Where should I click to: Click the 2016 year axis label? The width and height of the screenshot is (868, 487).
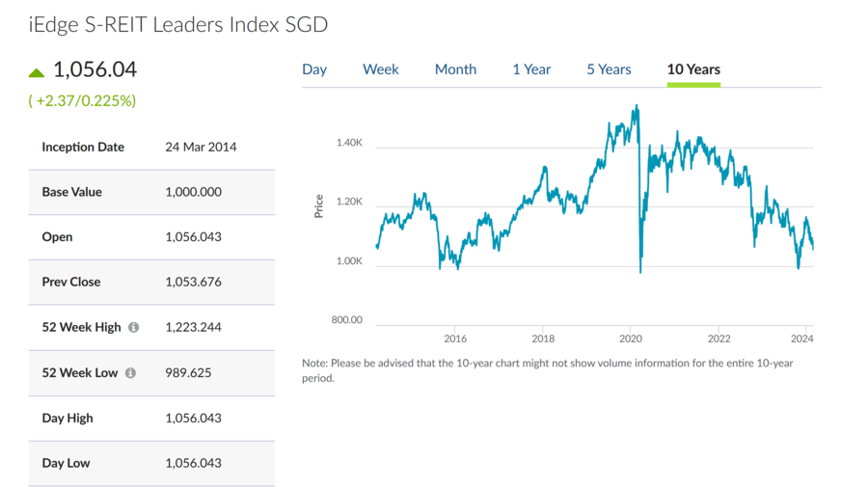point(455,338)
